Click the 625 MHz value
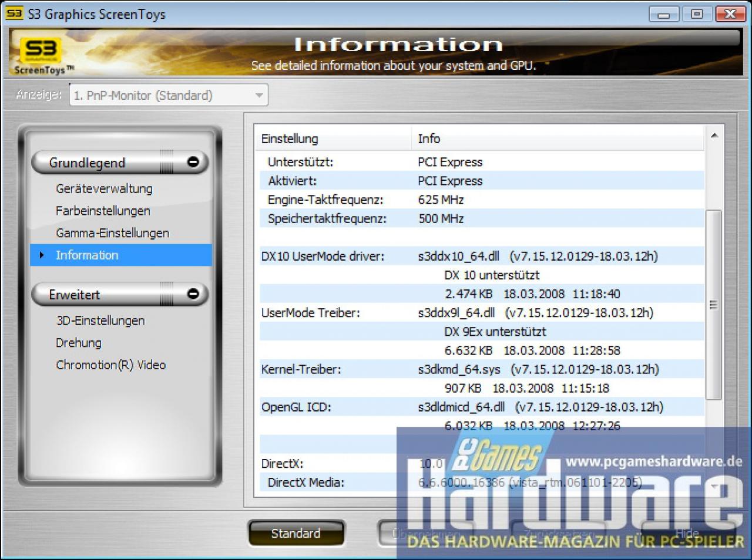The image size is (752, 560). click(441, 200)
